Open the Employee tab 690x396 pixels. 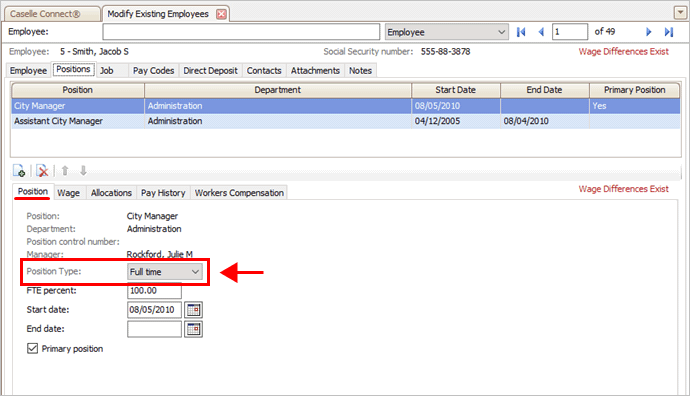pyautogui.click(x=28, y=70)
